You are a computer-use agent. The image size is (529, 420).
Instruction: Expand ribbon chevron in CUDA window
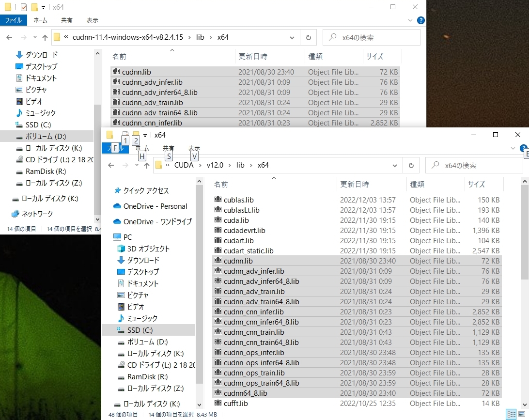(x=513, y=148)
